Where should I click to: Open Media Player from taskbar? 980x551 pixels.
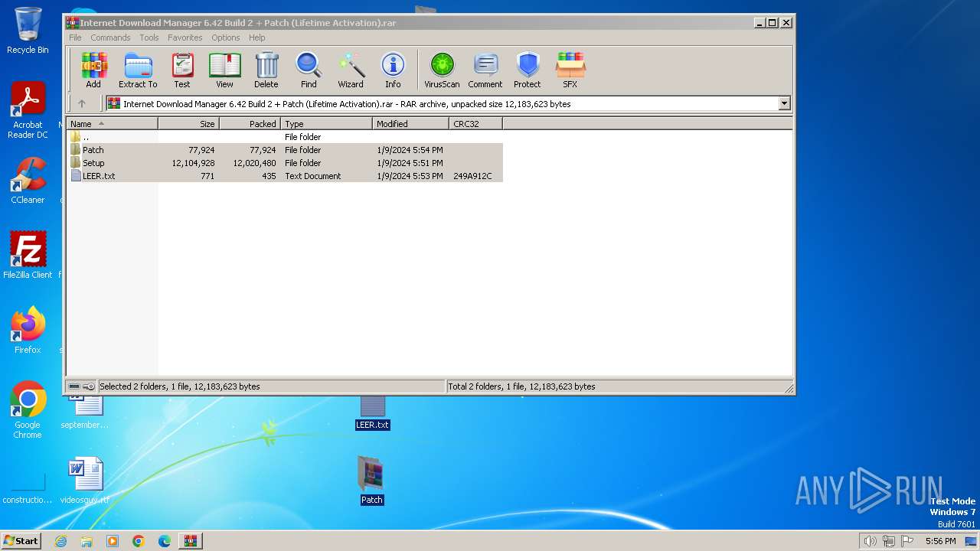click(x=113, y=541)
